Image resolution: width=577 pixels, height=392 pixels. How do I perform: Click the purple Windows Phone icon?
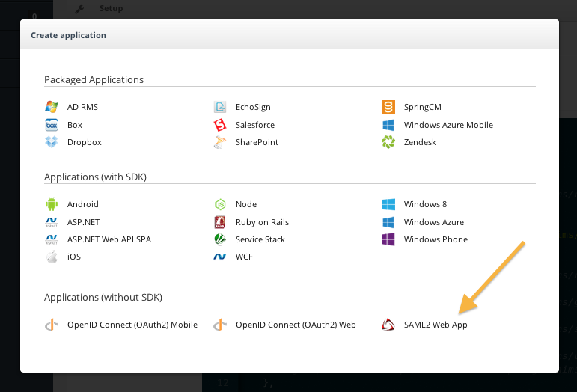[x=388, y=239]
